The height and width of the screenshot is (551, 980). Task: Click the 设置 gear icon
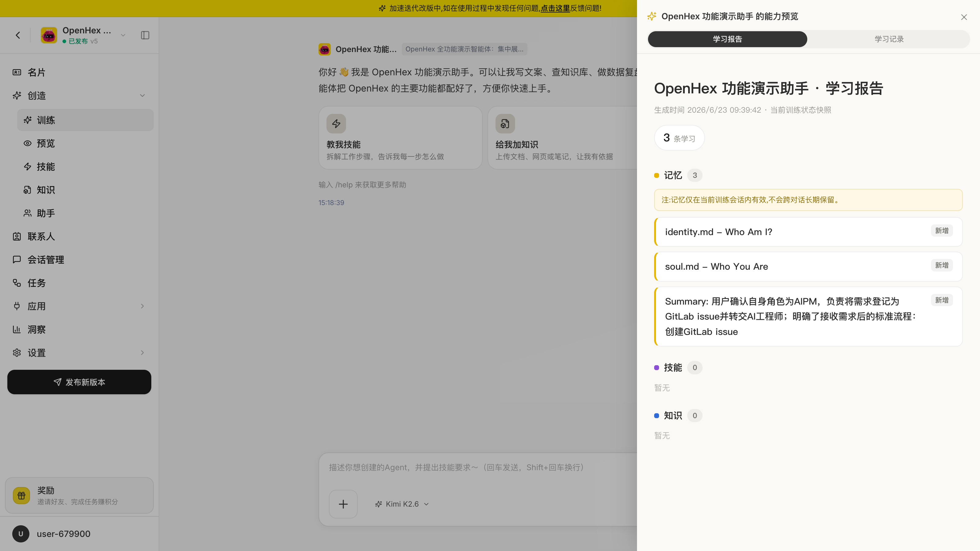coord(17,353)
